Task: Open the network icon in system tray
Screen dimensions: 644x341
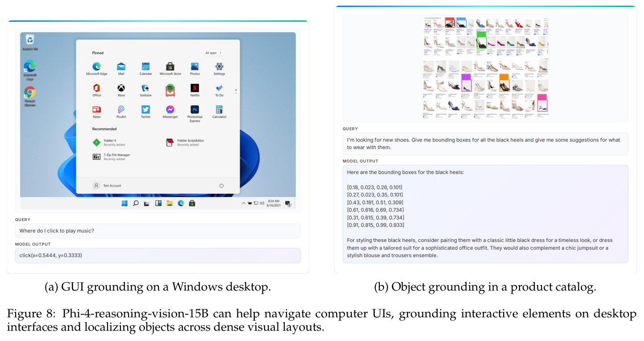Action: [256, 203]
